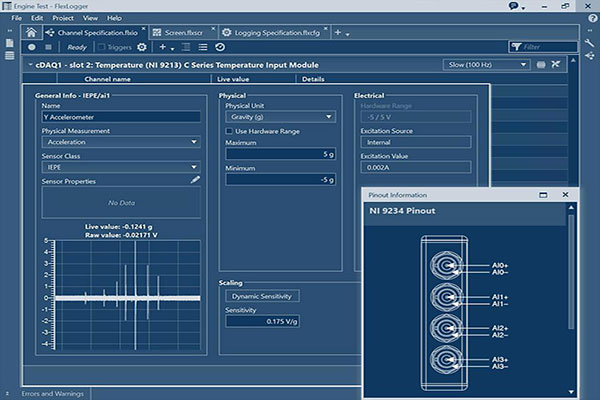Viewport: 600px width, 400px height.
Task: Open the Edit menu
Action: (37, 18)
